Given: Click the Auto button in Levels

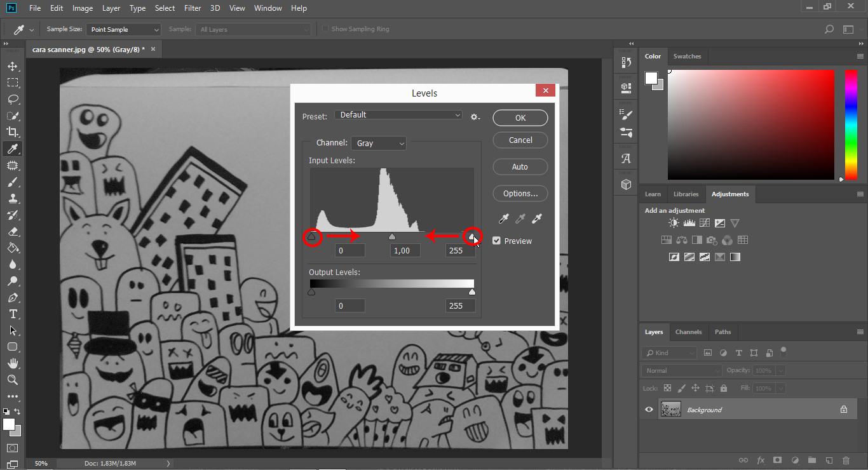Looking at the screenshot, I should (x=520, y=166).
